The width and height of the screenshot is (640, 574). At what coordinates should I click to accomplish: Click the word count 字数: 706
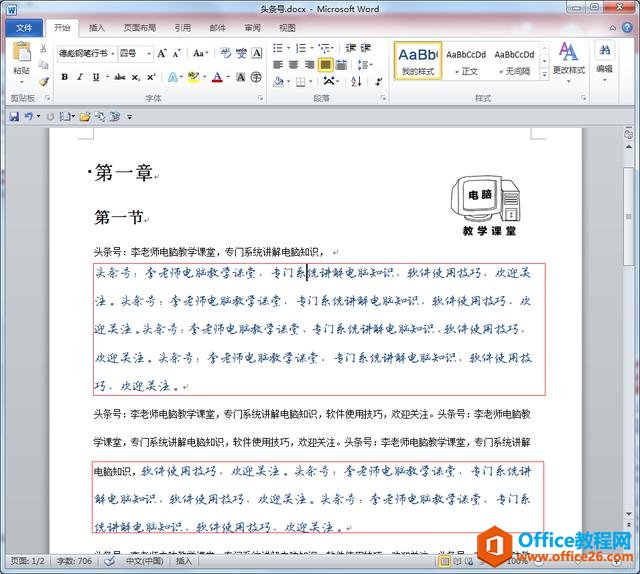[x=75, y=561]
